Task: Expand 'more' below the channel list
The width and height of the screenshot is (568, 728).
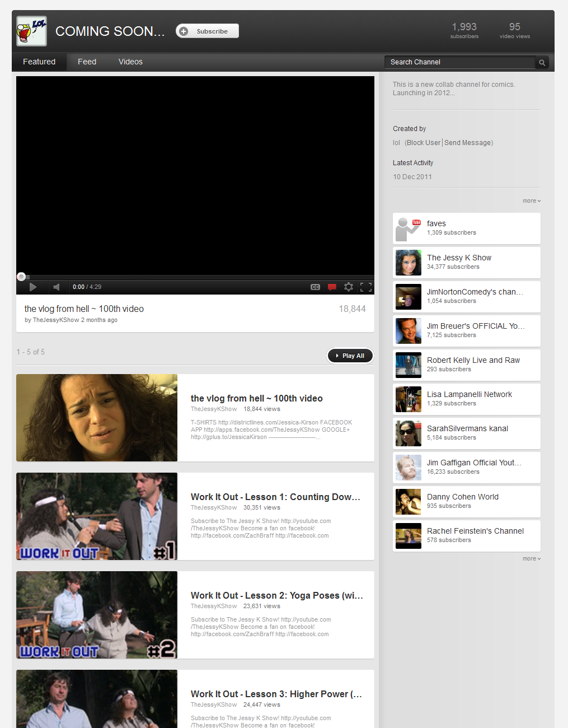Action: click(x=531, y=559)
